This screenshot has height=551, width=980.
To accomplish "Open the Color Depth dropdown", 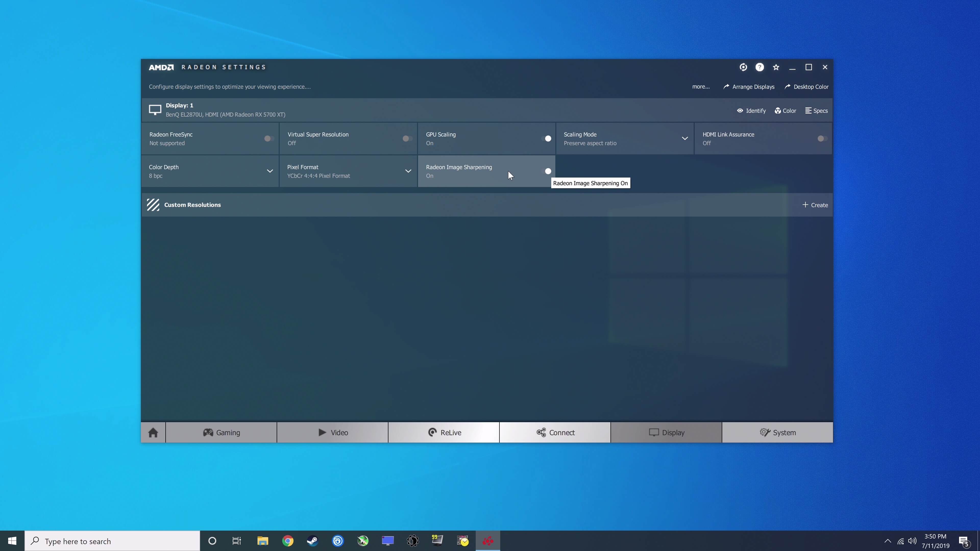I will (270, 171).
